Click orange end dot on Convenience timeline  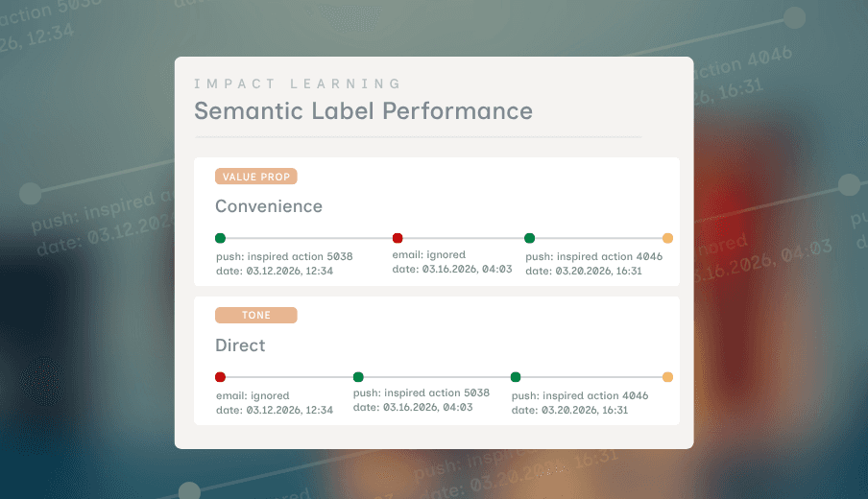(667, 238)
